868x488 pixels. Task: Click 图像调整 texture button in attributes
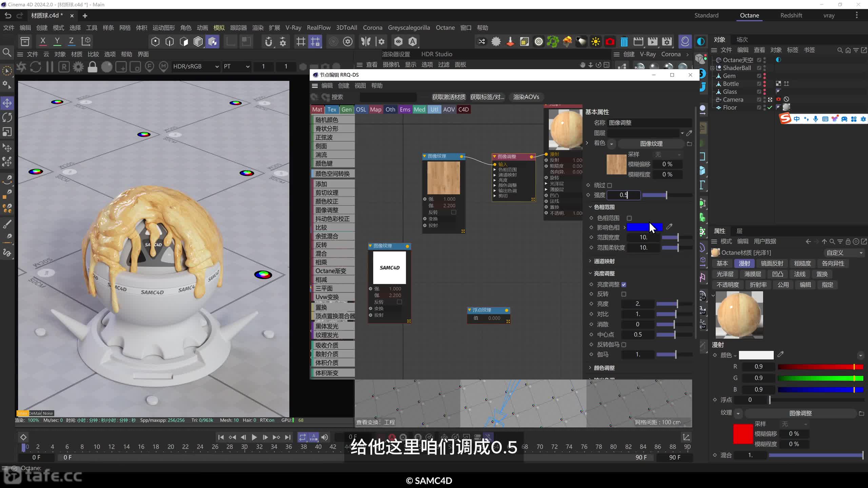click(800, 413)
